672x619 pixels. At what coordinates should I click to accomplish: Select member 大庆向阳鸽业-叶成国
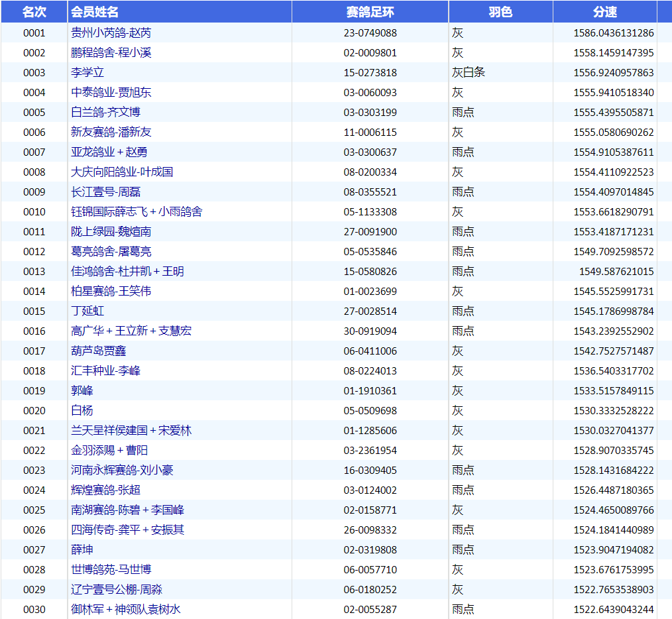122,172
